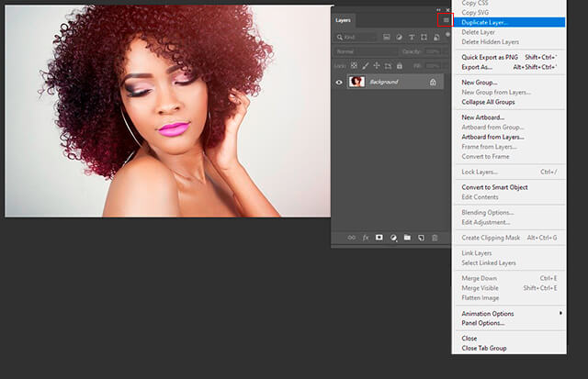This screenshot has width=588, height=379.
Task: Toggle smart object filter icon
Action: pos(436,37)
